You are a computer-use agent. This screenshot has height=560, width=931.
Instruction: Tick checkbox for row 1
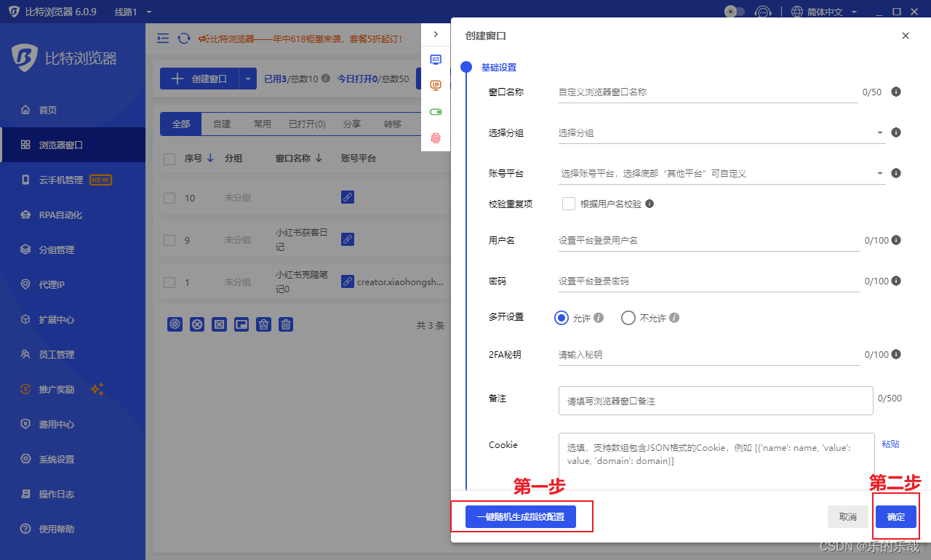(x=169, y=282)
